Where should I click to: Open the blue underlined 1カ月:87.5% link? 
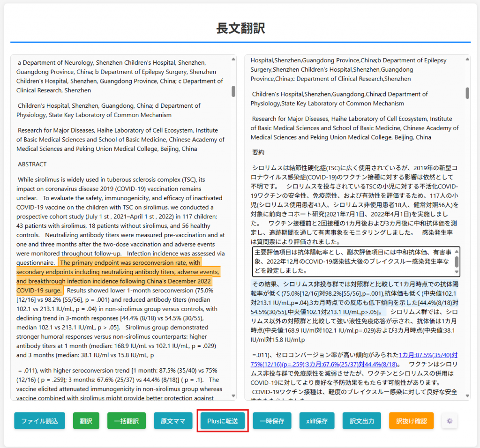[x=428, y=355]
